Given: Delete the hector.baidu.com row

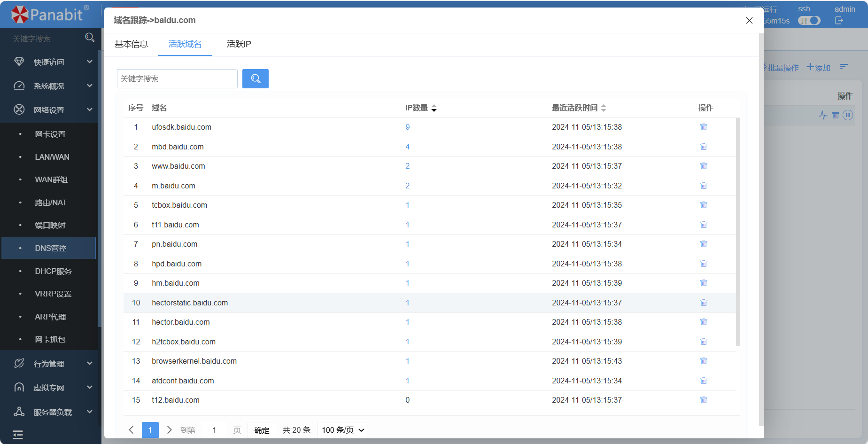Looking at the screenshot, I should coord(703,322).
